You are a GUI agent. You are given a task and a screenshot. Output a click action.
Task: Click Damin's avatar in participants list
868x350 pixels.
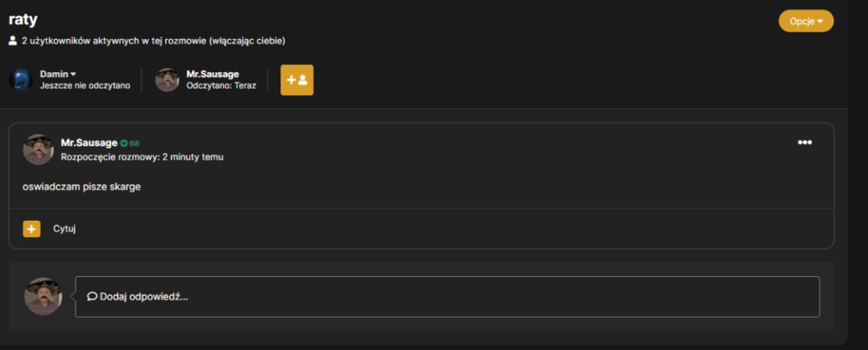(x=21, y=80)
